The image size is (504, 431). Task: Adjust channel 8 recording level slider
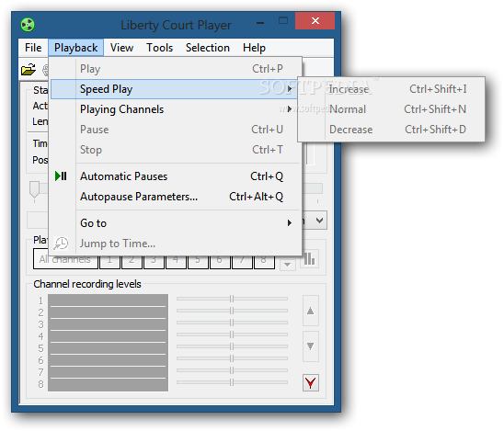232,382
